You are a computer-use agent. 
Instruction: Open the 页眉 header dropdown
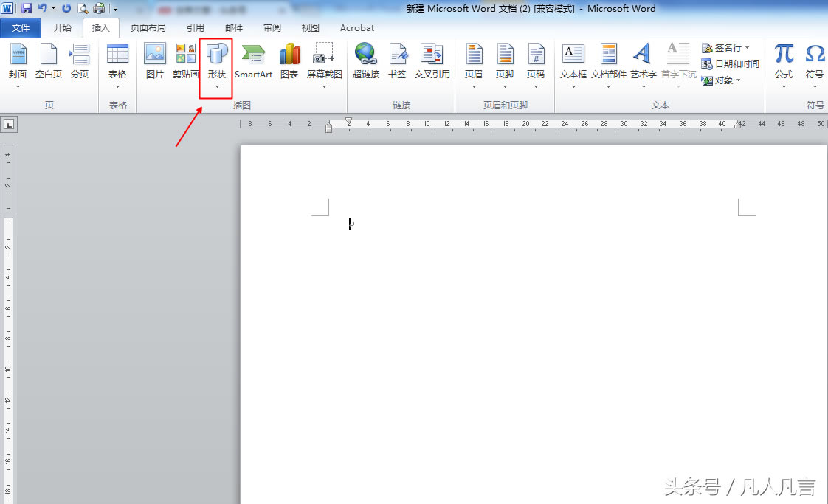[474, 86]
